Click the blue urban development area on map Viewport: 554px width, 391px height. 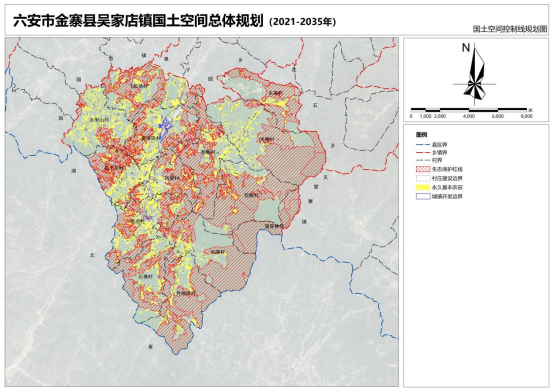[x=165, y=128]
